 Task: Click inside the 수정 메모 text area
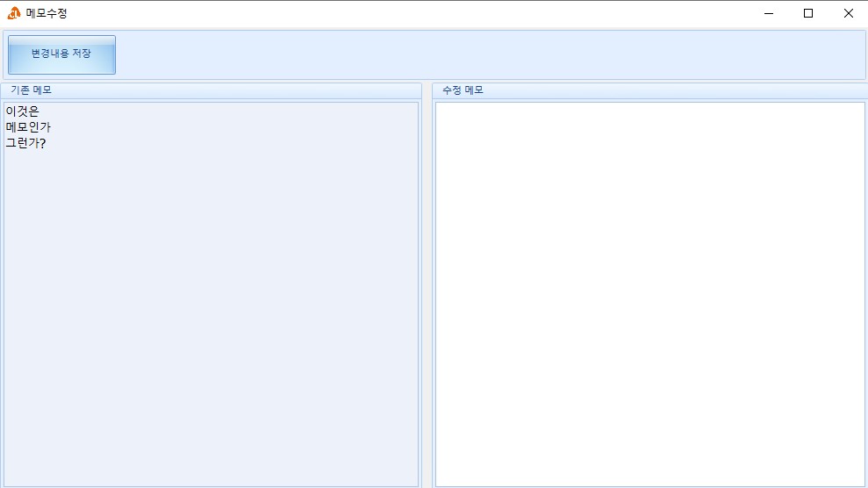click(649, 294)
